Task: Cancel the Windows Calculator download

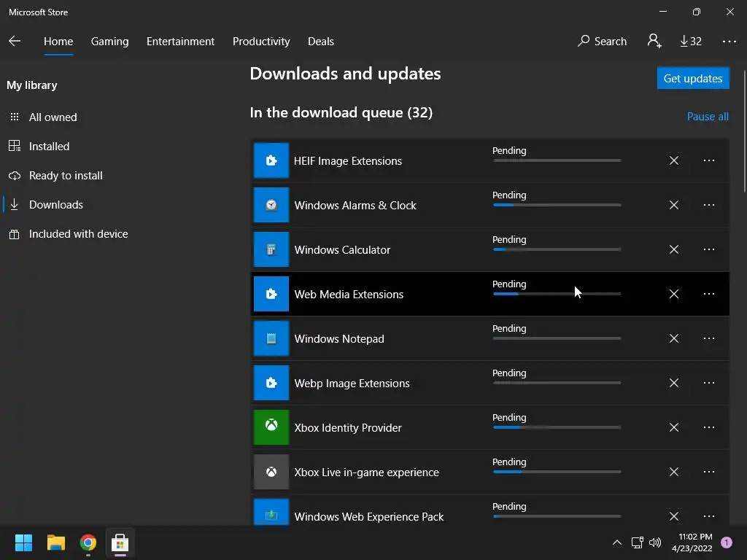Action: tap(673, 249)
